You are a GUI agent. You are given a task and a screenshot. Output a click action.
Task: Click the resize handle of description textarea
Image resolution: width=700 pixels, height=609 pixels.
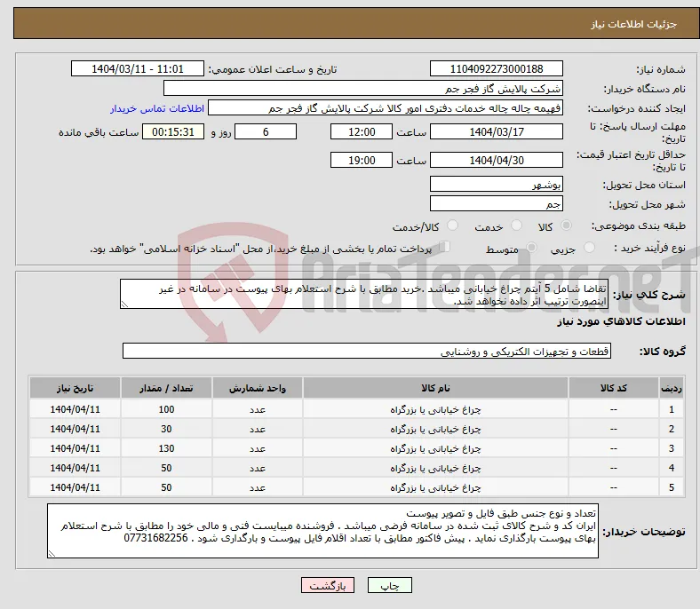coord(124,304)
